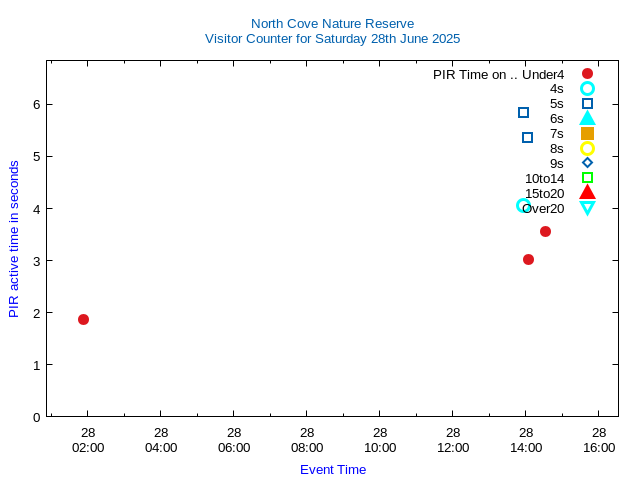The width and height of the screenshot is (640, 480).
Task: Select the red triangle 15to20 legend marker
Action: click(x=587, y=193)
